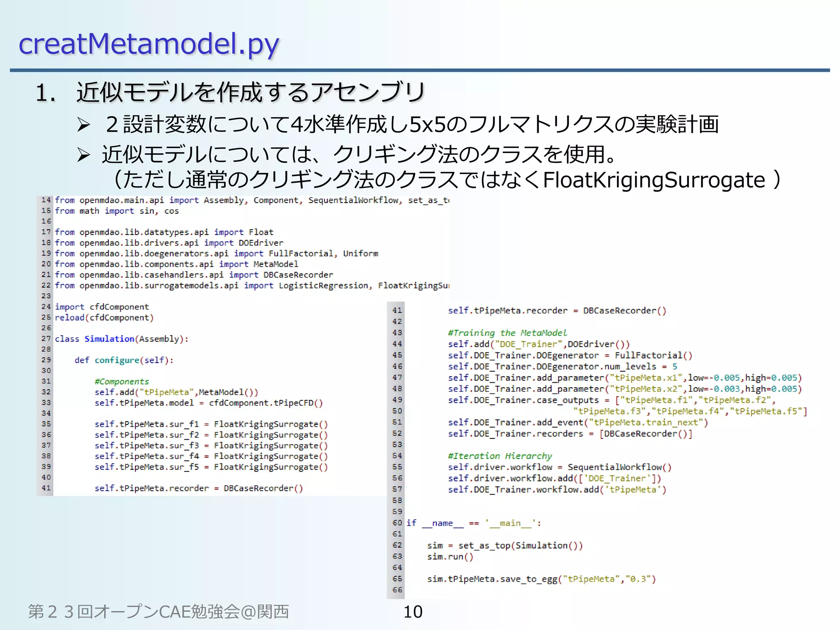Click code line 'from math import sin, cos'
The width and height of the screenshot is (840, 630).
pyautogui.click(x=117, y=211)
